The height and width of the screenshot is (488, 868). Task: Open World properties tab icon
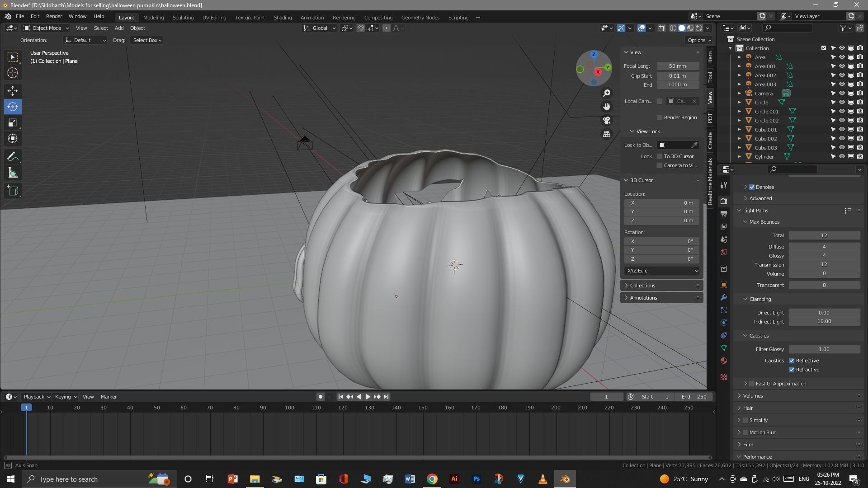click(724, 252)
